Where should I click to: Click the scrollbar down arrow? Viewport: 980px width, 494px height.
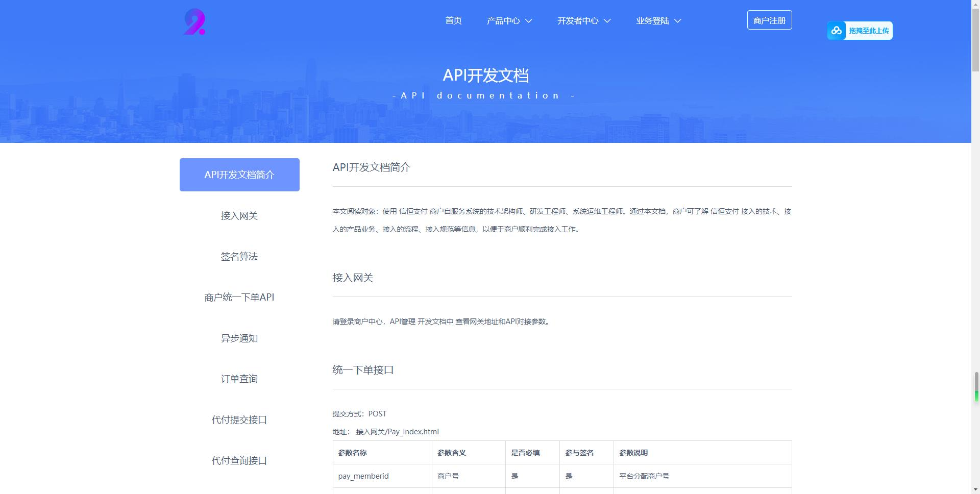click(x=976, y=490)
